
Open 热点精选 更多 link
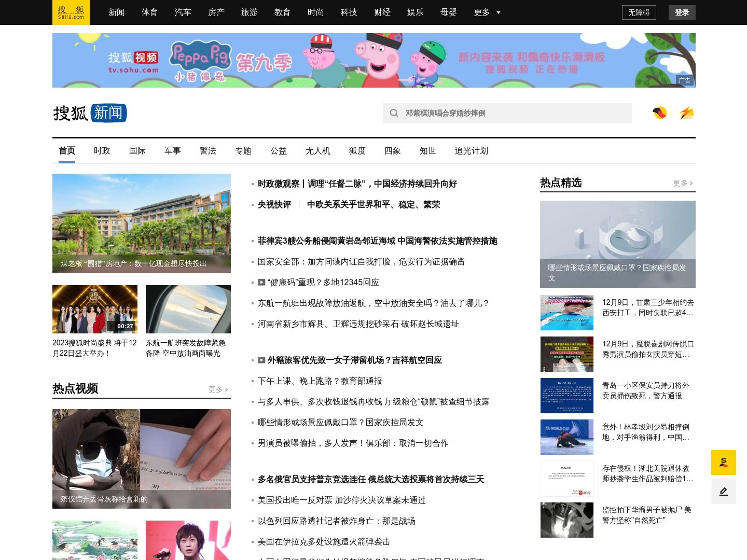(x=683, y=183)
